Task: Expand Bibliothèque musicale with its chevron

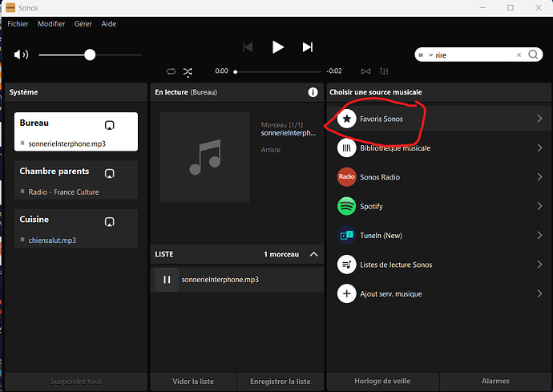Action: [539, 148]
